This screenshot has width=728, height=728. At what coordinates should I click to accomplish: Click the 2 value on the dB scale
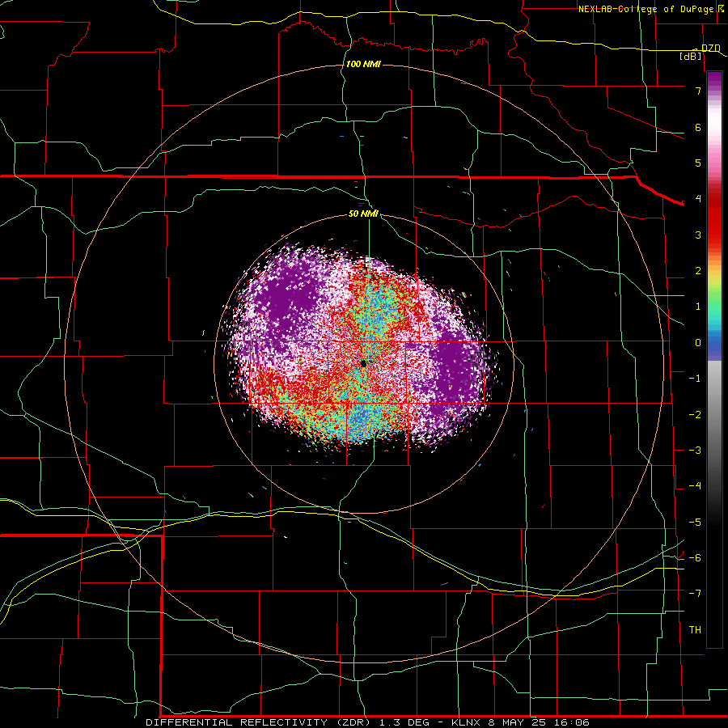point(698,271)
